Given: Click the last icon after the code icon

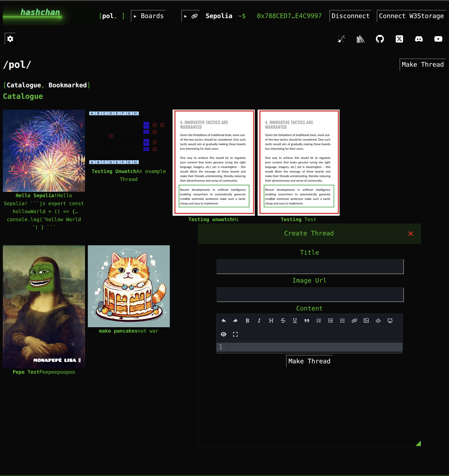Looking at the screenshot, I should coord(390,321).
